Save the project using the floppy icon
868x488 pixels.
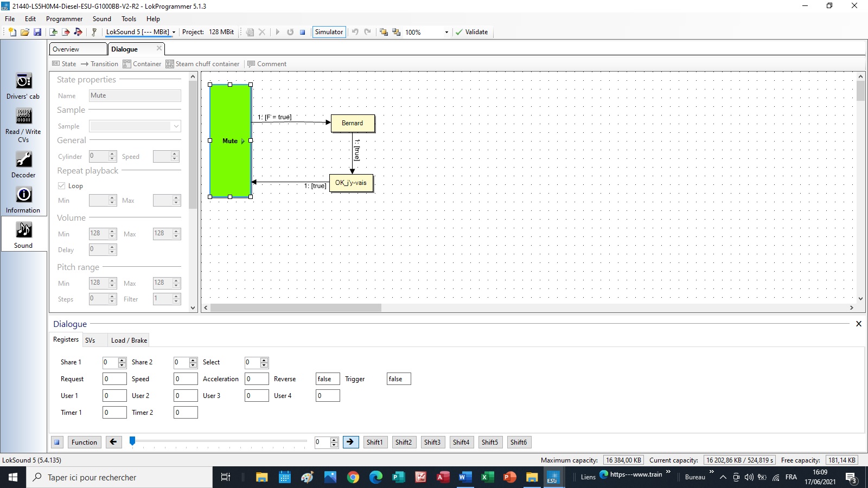pyautogui.click(x=37, y=32)
